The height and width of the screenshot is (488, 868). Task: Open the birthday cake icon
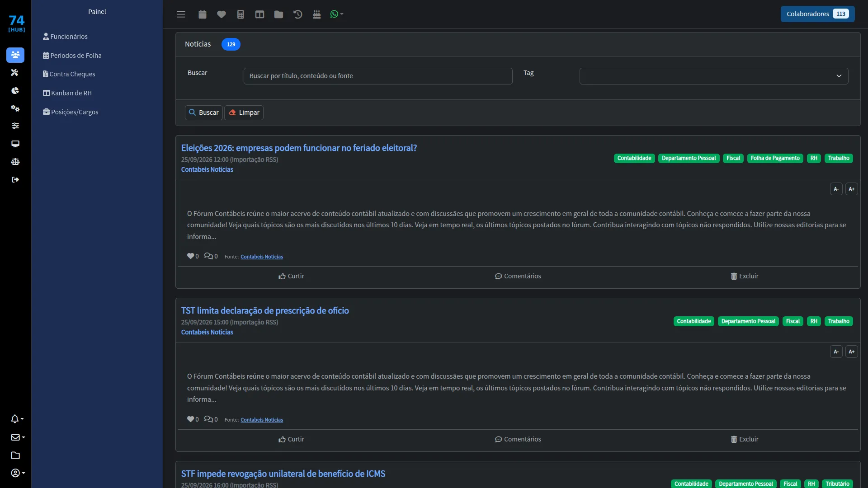click(316, 14)
